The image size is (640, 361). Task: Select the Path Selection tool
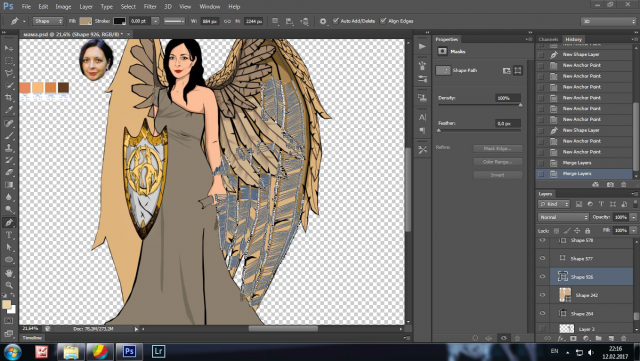tap(9, 247)
